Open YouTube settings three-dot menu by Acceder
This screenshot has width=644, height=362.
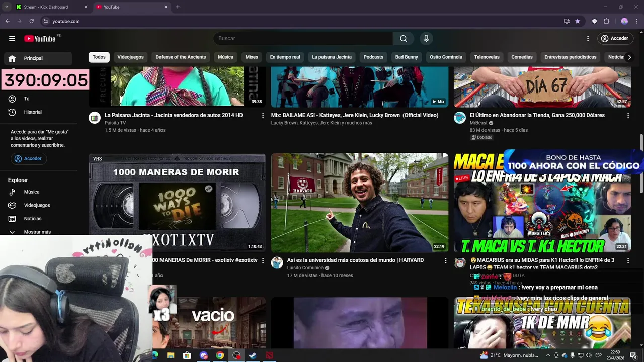point(588,38)
